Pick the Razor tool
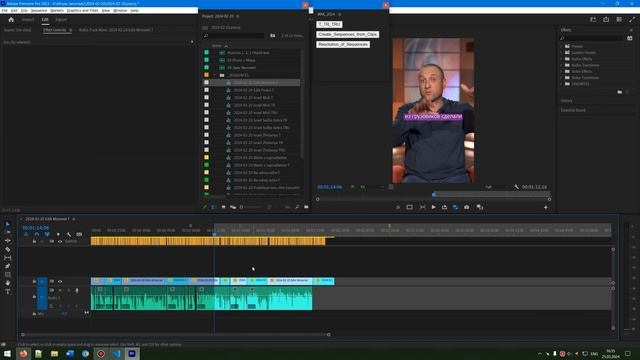 coord(8,249)
